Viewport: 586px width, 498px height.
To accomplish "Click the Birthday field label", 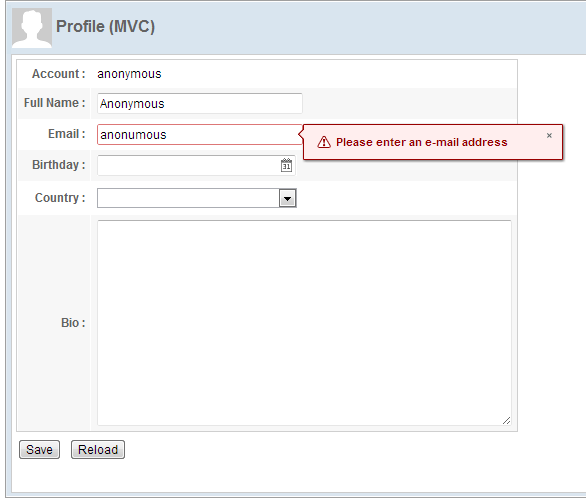I will [x=59, y=165].
